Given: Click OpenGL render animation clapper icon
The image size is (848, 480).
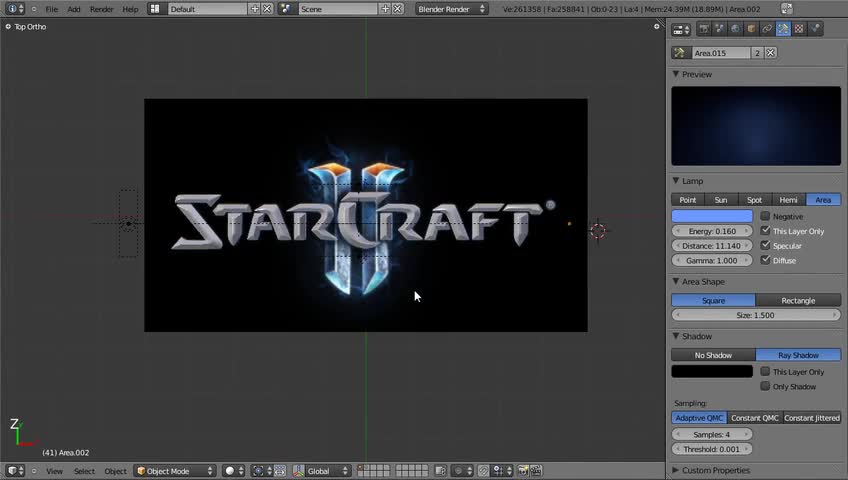Looking at the screenshot, I should [536, 471].
